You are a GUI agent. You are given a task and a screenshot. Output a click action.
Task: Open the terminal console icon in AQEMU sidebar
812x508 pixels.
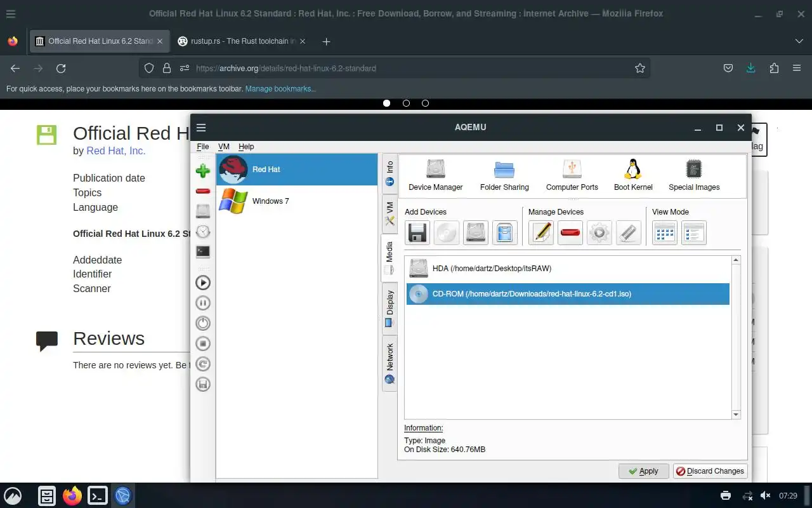pyautogui.click(x=203, y=251)
